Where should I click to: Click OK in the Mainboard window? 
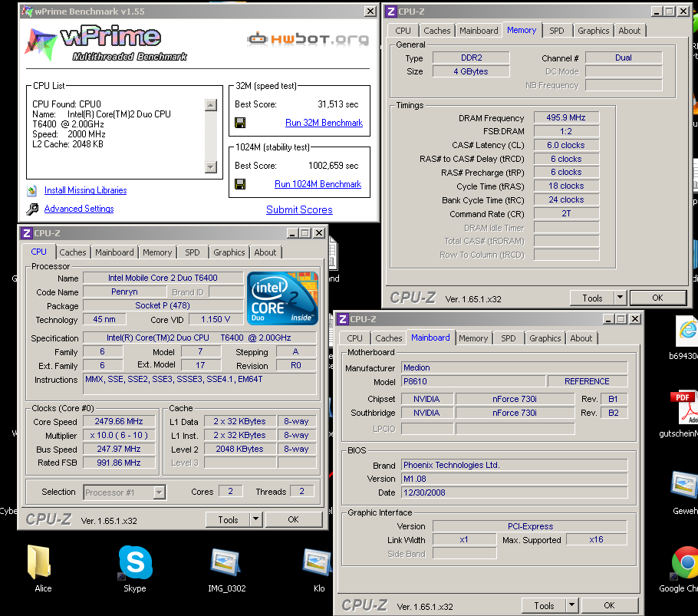[610, 605]
